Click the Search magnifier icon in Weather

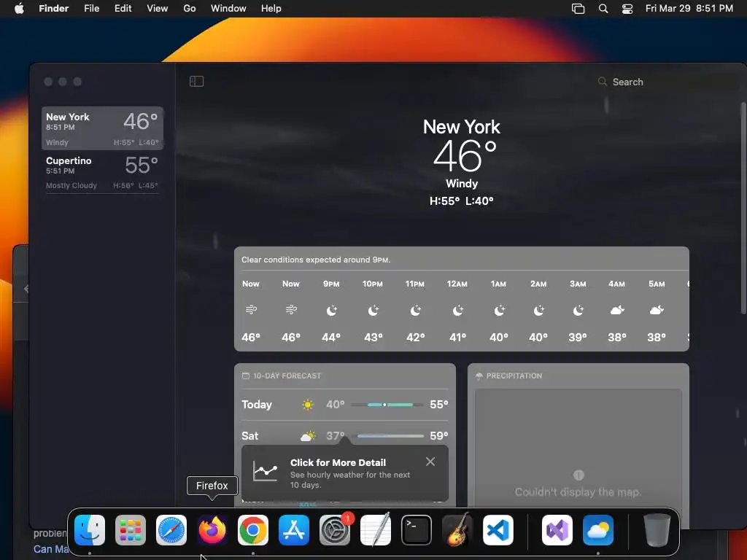point(602,82)
